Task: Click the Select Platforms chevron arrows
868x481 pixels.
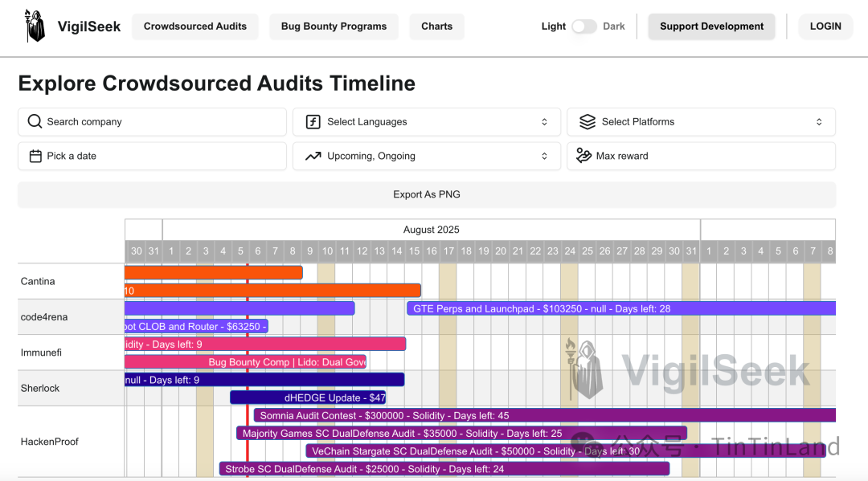Action: point(819,121)
